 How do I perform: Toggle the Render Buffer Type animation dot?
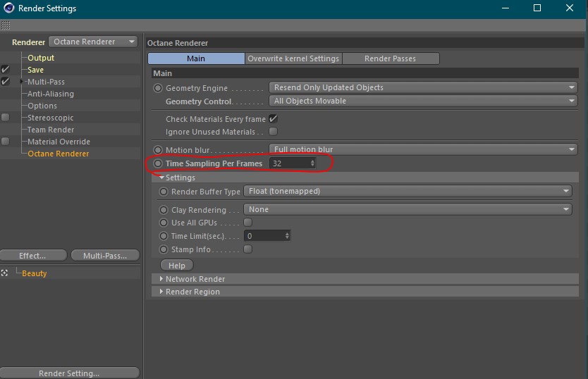point(164,192)
